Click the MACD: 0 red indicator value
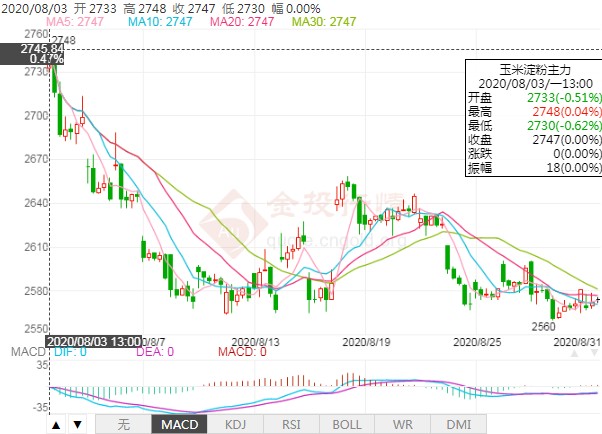Viewport: 602px width, 434px height. click(x=242, y=351)
